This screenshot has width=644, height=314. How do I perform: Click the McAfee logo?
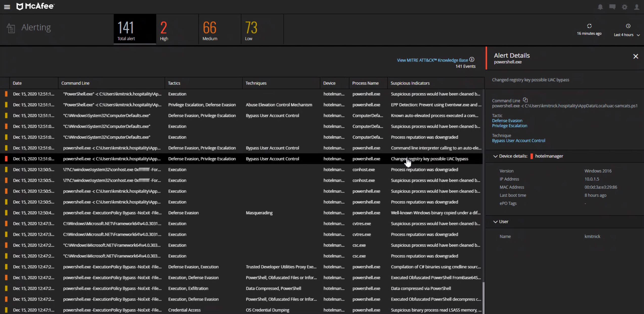[x=35, y=6]
